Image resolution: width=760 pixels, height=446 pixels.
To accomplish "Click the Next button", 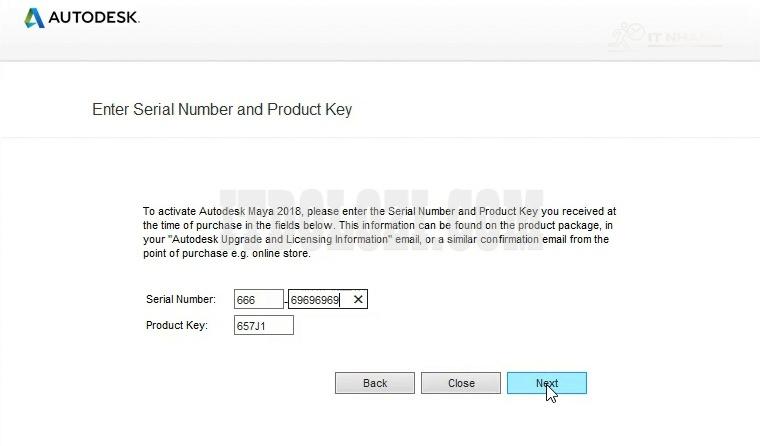I will point(546,383).
